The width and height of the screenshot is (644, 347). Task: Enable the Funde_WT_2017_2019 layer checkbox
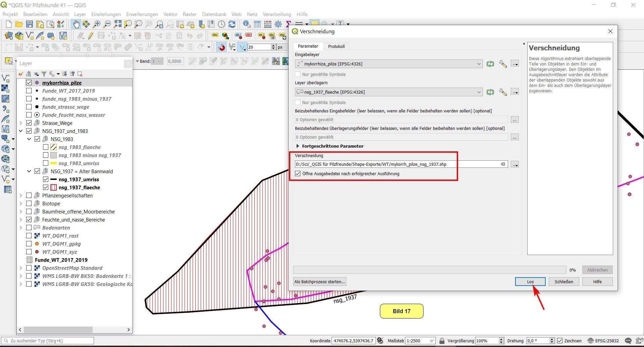(29, 91)
